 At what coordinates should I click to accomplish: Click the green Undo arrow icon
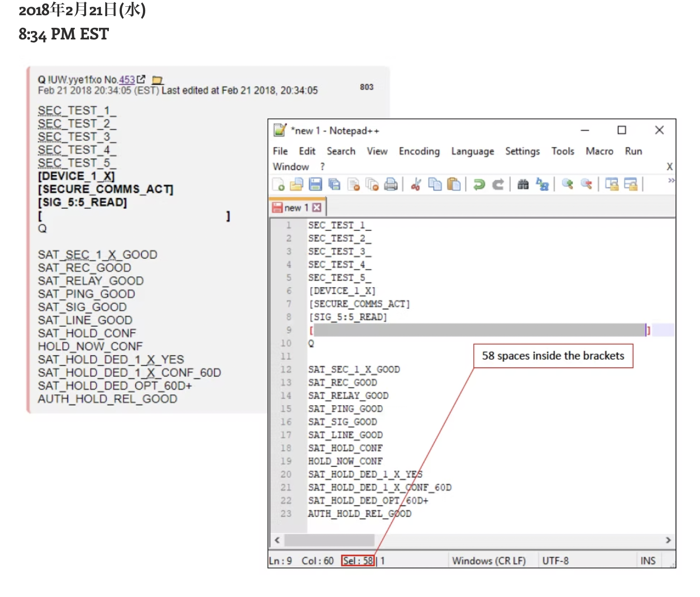click(x=479, y=184)
